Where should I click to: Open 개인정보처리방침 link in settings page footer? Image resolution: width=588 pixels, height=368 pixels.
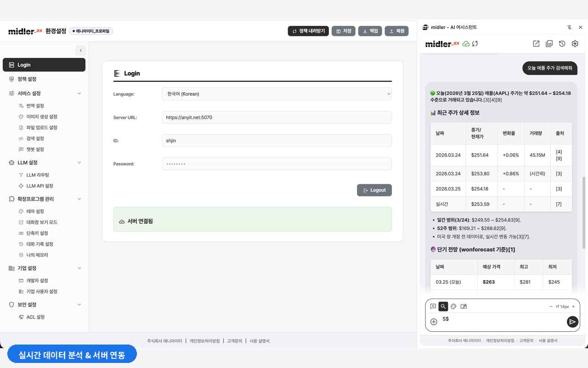(204, 341)
